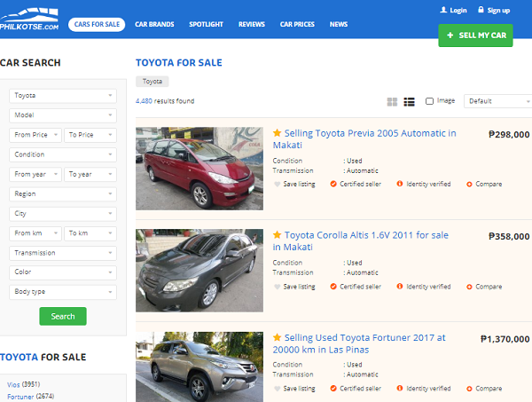Click the red Toyota Previa thumbnail

coord(199,169)
